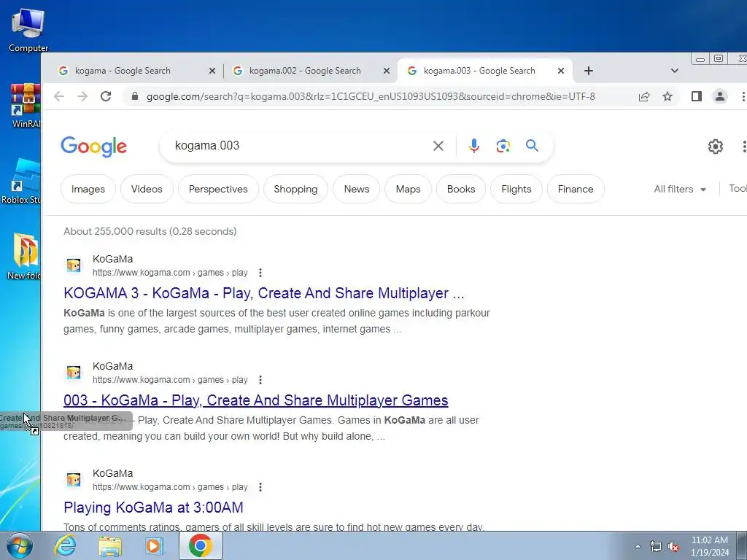
Task: Click the padlock site info icon
Action: coord(135,97)
